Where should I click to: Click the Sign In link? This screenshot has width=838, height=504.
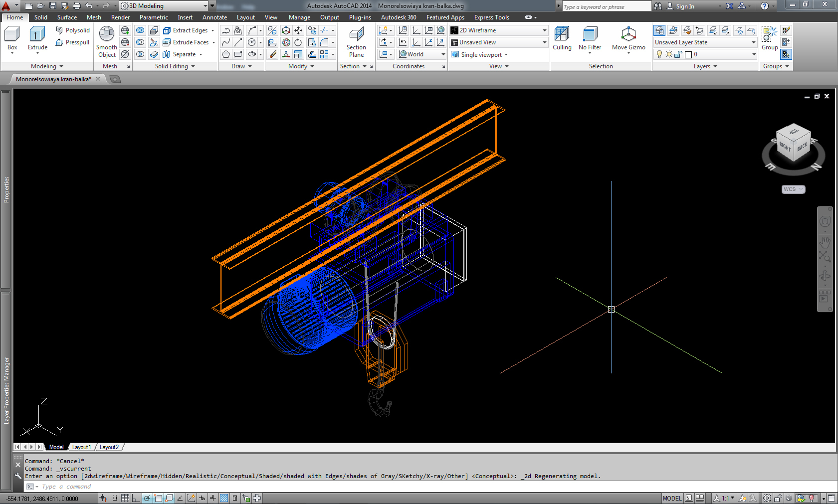coord(684,6)
